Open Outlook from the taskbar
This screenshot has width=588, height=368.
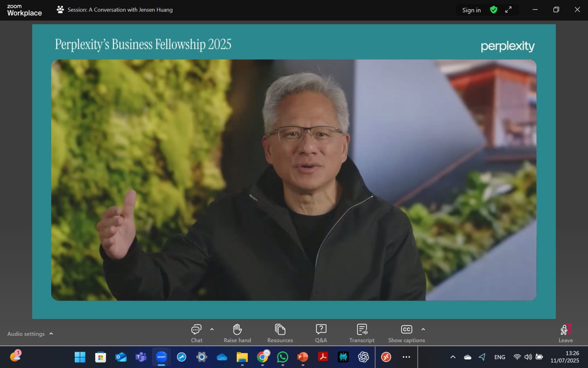pyautogui.click(x=121, y=357)
